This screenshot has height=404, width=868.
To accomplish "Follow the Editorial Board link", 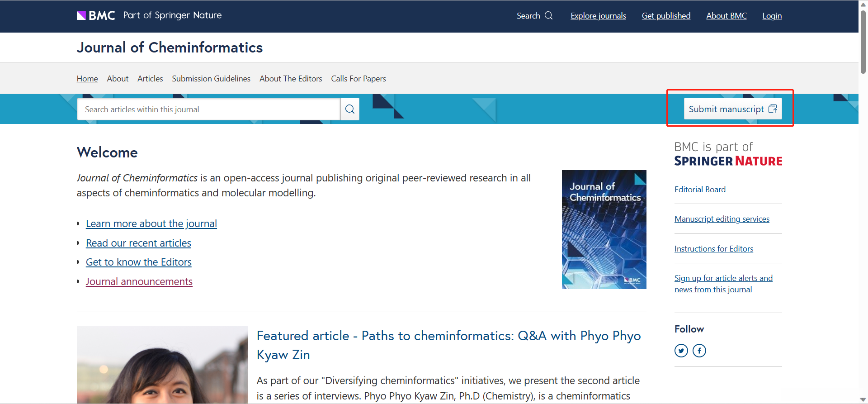I will click(x=700, y=190).
